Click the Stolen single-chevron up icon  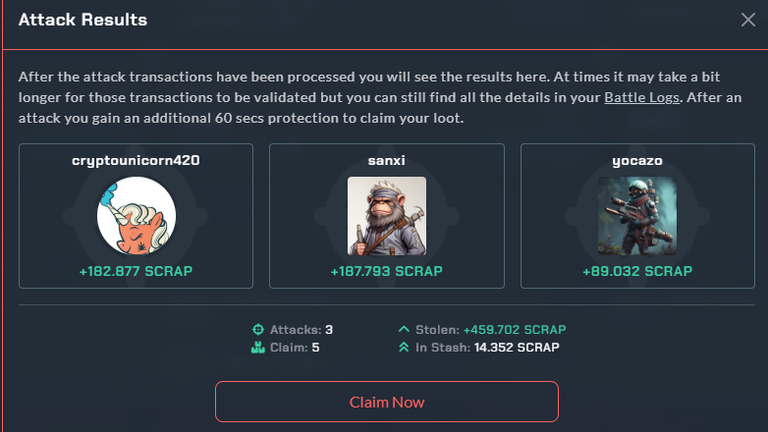coord(404,329)
